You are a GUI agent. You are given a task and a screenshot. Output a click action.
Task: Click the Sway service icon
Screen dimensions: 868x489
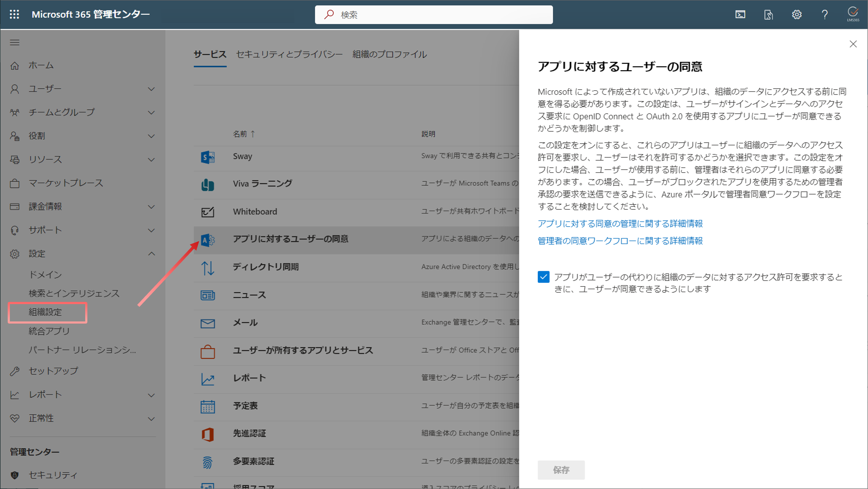207,157
